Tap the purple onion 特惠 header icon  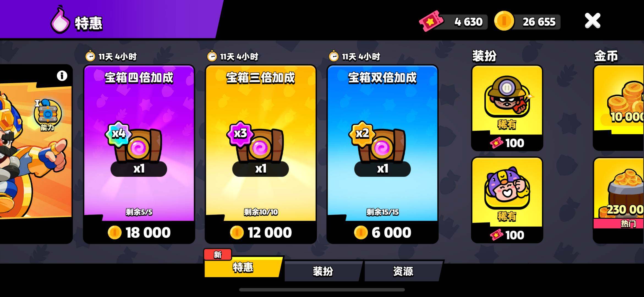tap(60, 20)
